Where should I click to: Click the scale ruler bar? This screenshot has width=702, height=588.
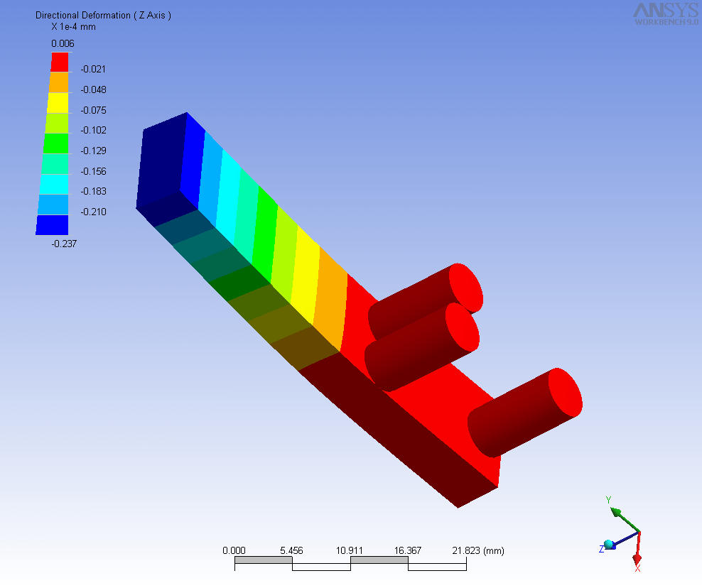(350, 563)
